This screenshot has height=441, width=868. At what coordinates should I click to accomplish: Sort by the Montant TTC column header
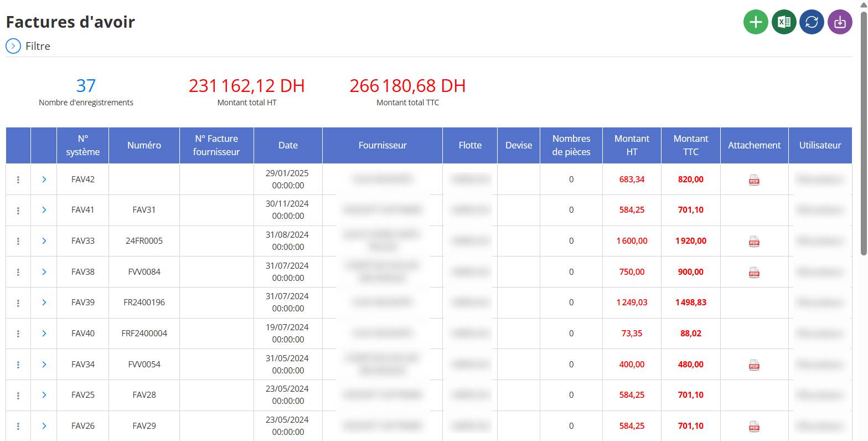click(691, 145)
